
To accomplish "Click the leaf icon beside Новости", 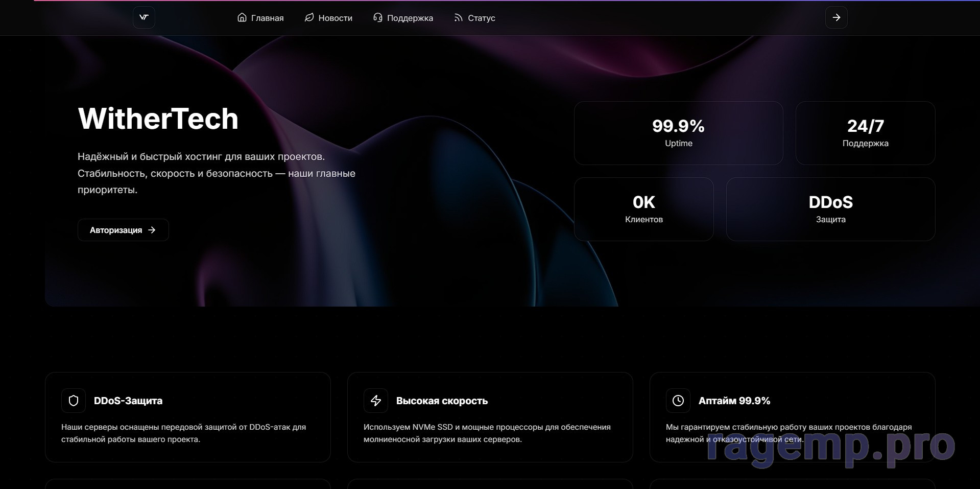I will point(309,18).
